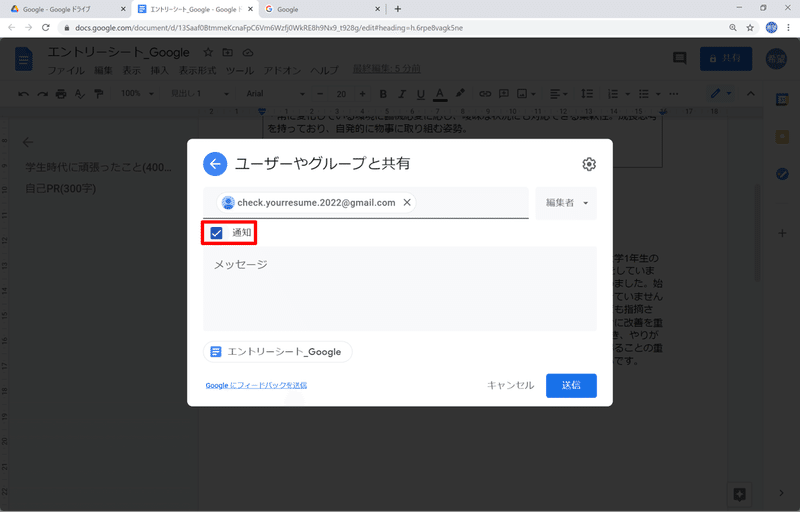Click the cloud save status icon

[247, 53]
